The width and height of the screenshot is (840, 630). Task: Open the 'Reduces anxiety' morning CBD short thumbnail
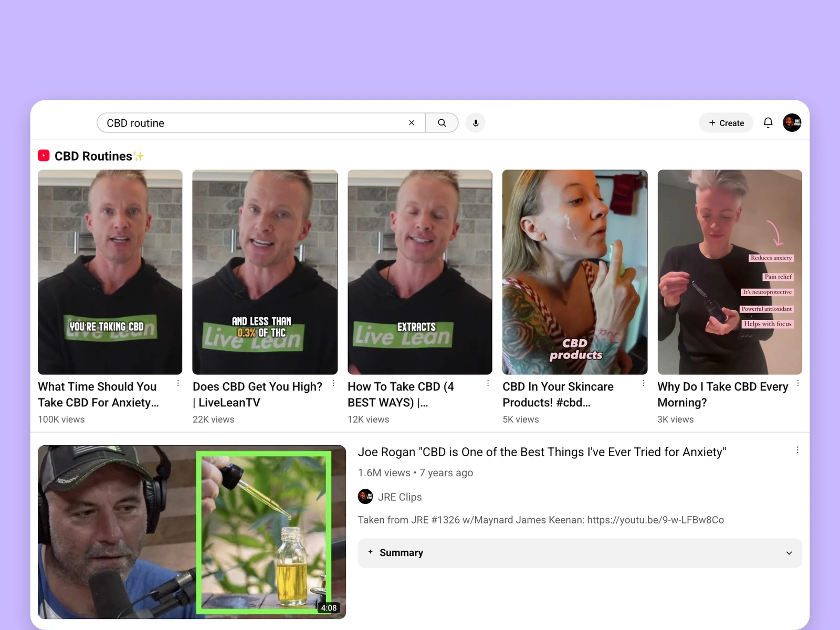click(730, 272)
